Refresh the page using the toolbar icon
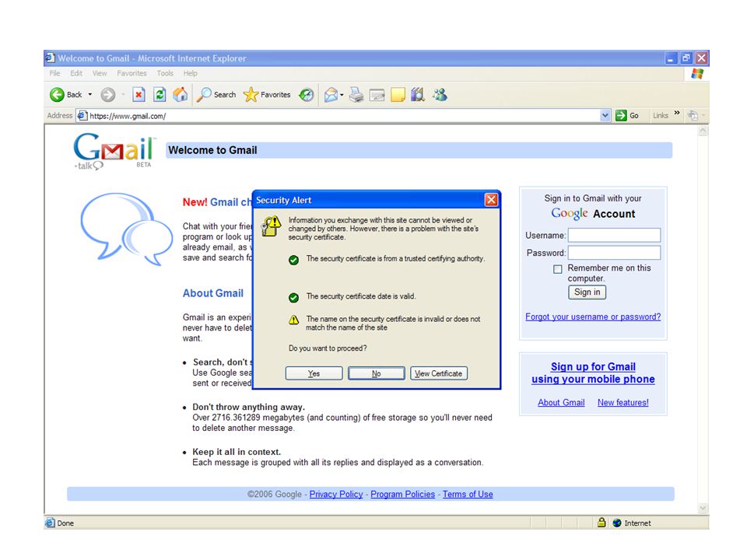 (160, 95)
